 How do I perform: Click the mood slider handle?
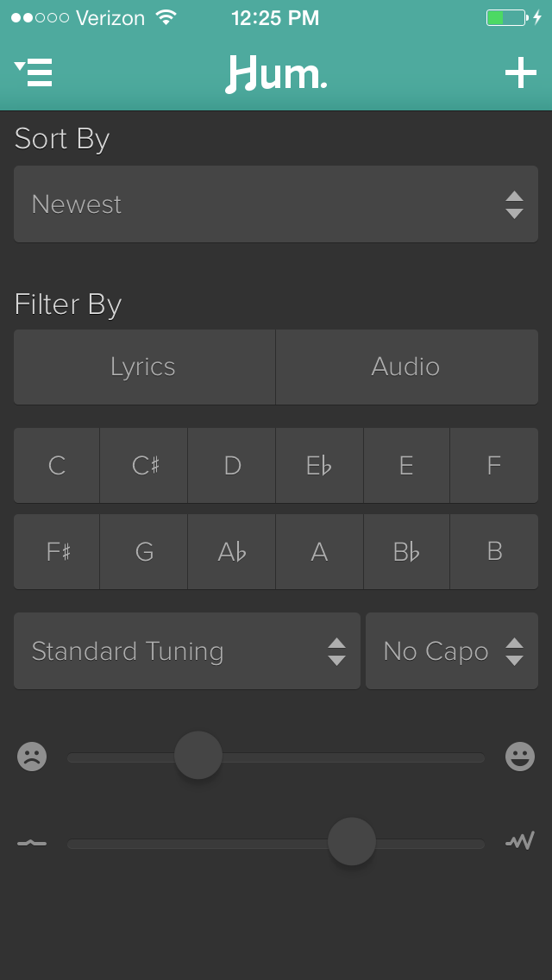click(x=198, y=756)
